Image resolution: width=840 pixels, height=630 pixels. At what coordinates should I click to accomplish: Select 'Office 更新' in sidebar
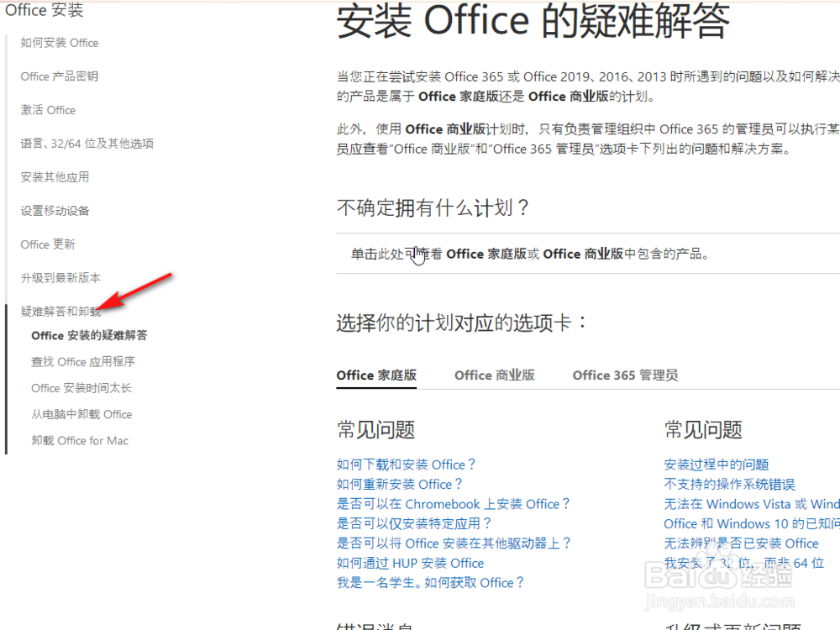point(48,244)
